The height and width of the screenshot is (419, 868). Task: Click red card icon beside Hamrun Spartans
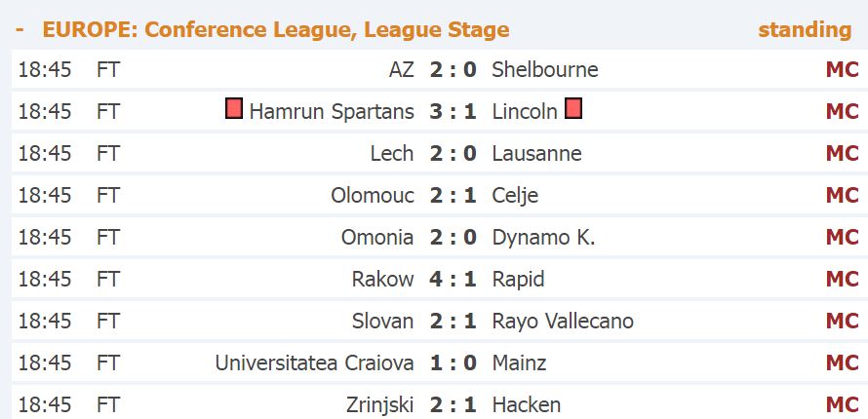pos(234,109)
